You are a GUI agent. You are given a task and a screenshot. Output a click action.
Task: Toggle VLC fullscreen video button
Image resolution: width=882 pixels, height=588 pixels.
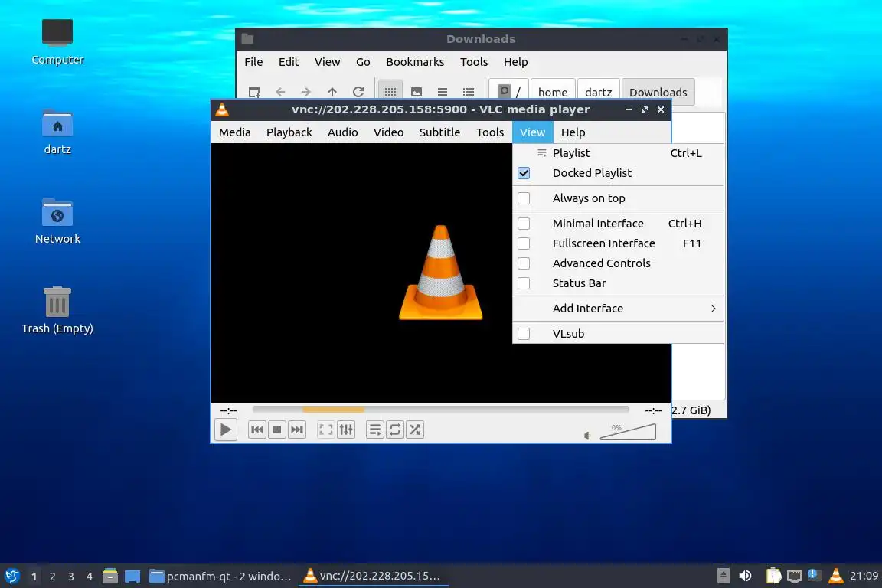325,430
